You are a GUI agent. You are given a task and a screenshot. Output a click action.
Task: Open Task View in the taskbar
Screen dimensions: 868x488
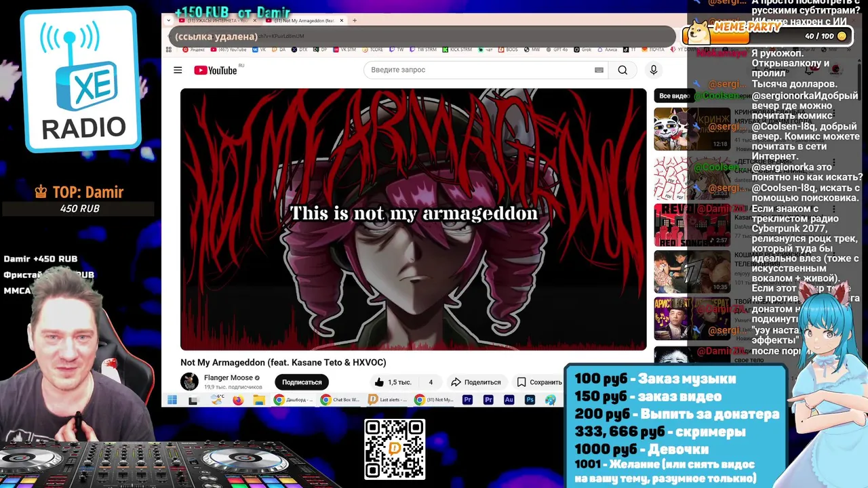[193, 401]
